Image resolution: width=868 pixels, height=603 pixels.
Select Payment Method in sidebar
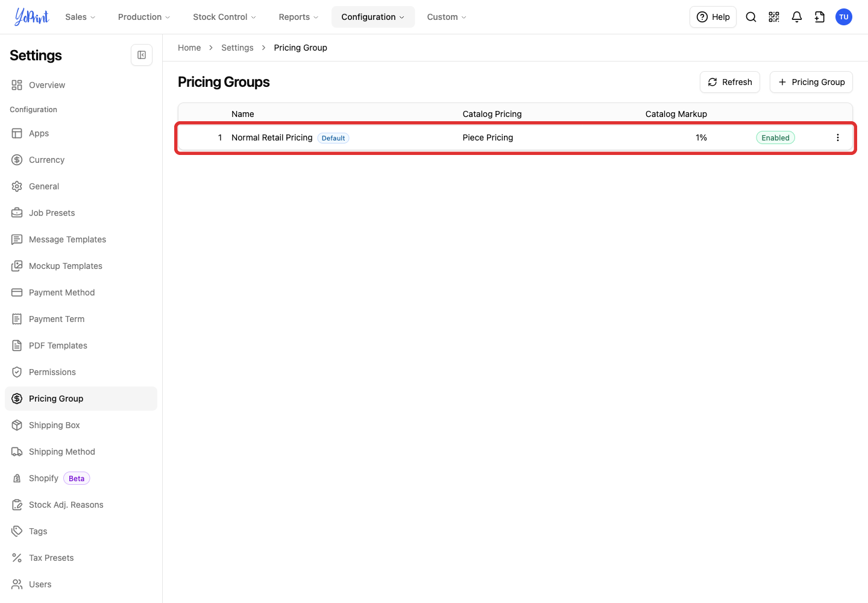(81, 292)
